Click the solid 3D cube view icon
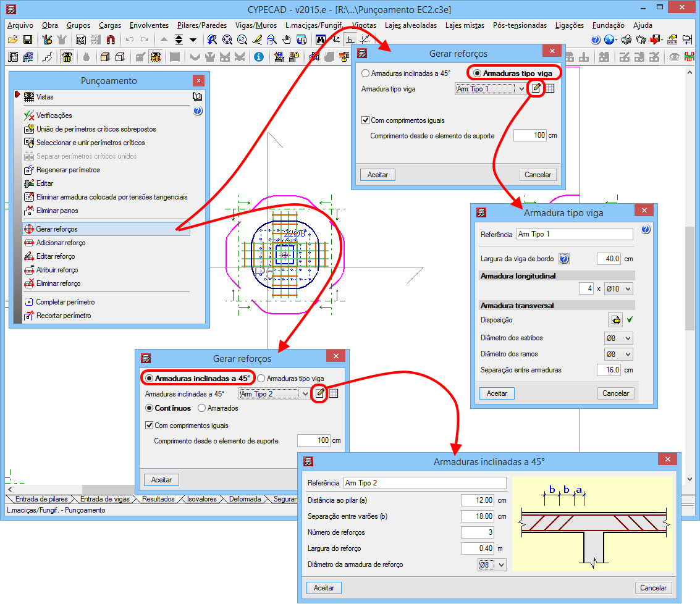 pos(105,57)
